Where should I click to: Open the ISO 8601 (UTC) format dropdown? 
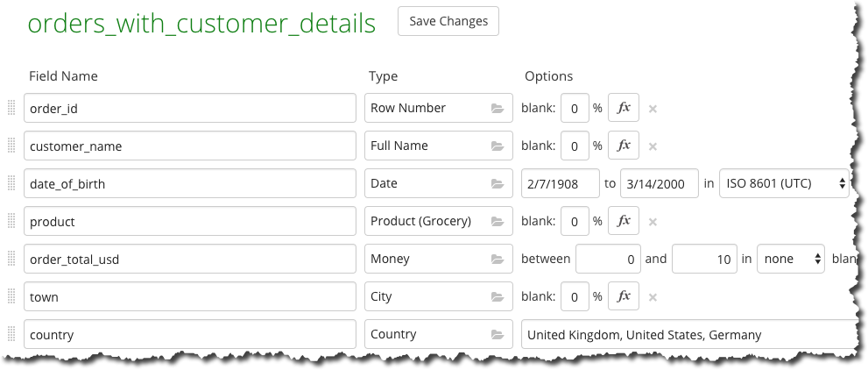tap(784, 183)
